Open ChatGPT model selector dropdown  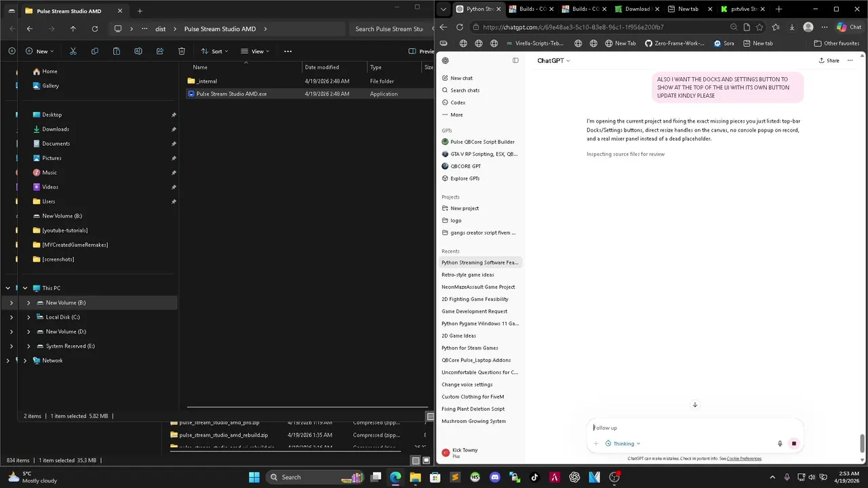[553, 60]
